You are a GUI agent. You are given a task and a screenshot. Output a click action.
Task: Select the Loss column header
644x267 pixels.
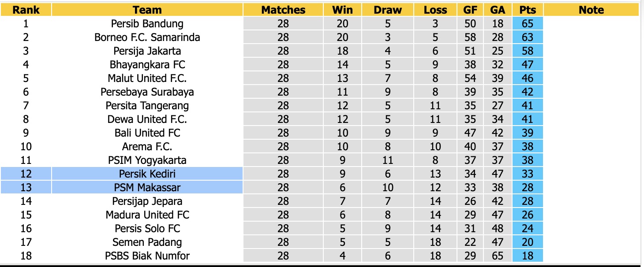(435, 10)
